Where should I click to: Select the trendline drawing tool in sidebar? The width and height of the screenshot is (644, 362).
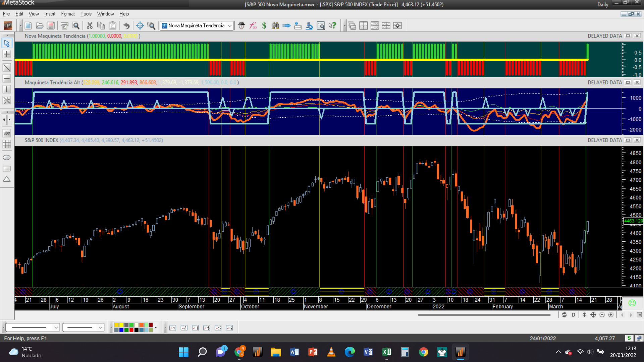[7, 68]
